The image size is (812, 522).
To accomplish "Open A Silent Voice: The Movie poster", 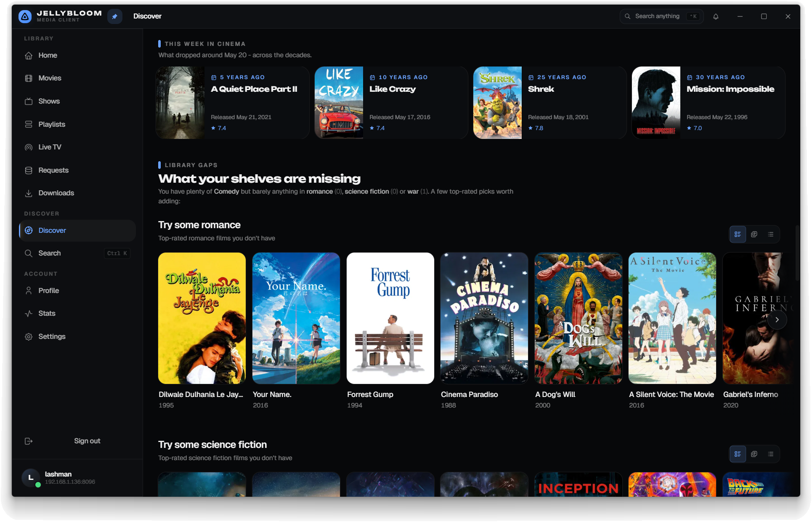I will click(672, 318).
